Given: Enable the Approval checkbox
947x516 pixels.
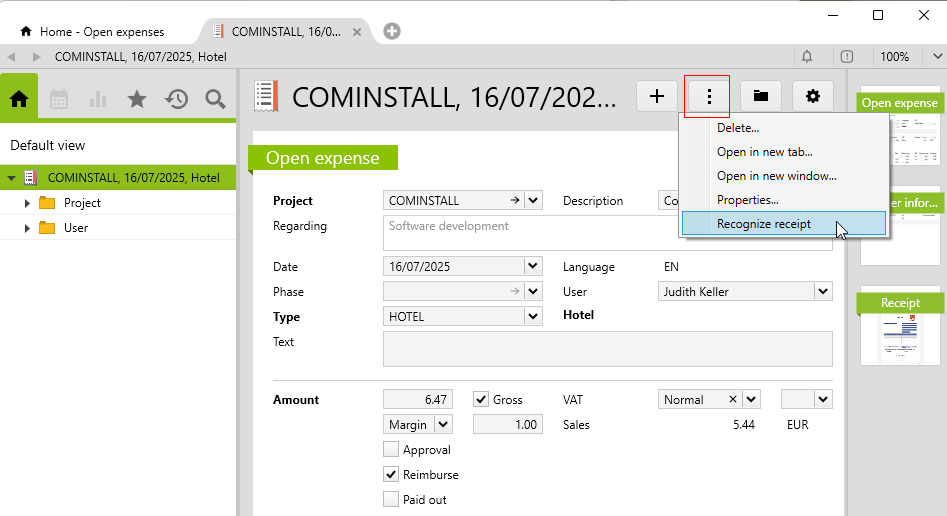Looking at the screenshot, I should [391, 450].
